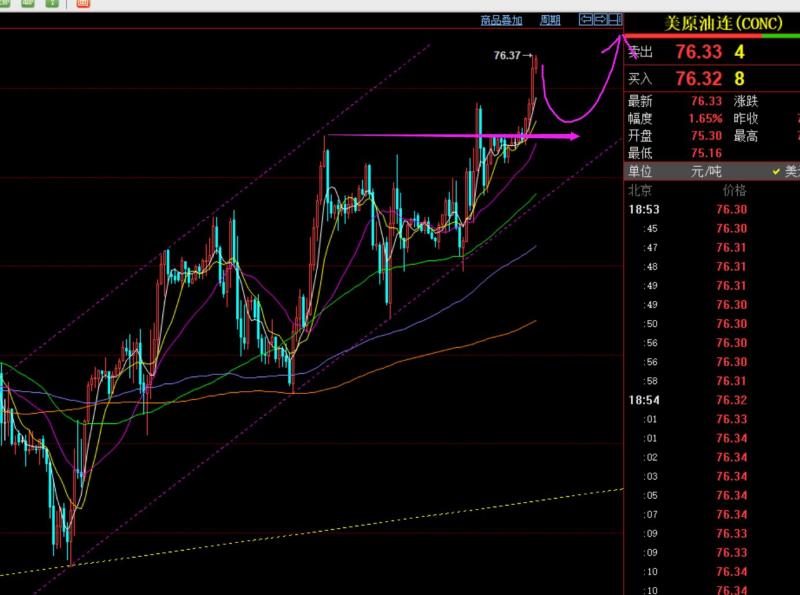
Task: Click the 最新 value 76.33
Action: (x=707, y=101)
